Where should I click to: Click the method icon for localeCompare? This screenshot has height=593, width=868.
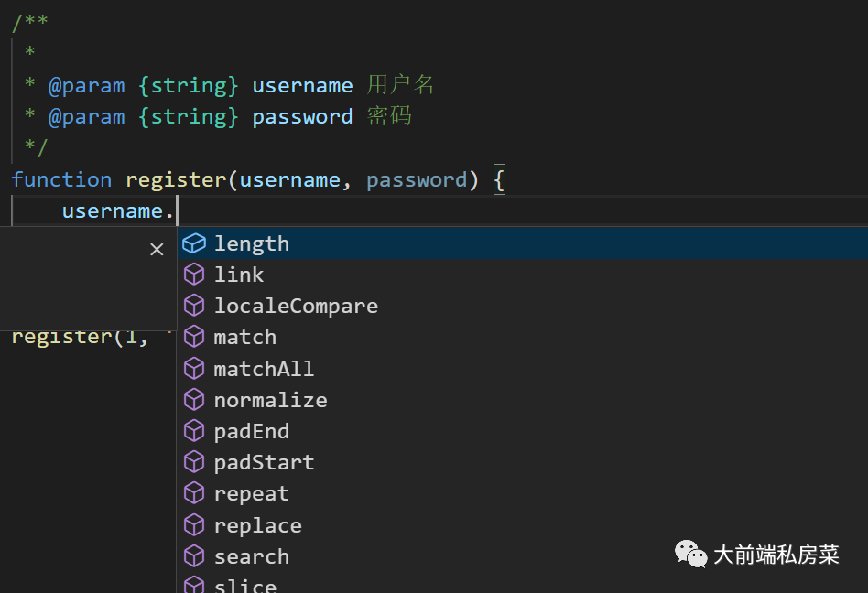(x=194, y=306)
